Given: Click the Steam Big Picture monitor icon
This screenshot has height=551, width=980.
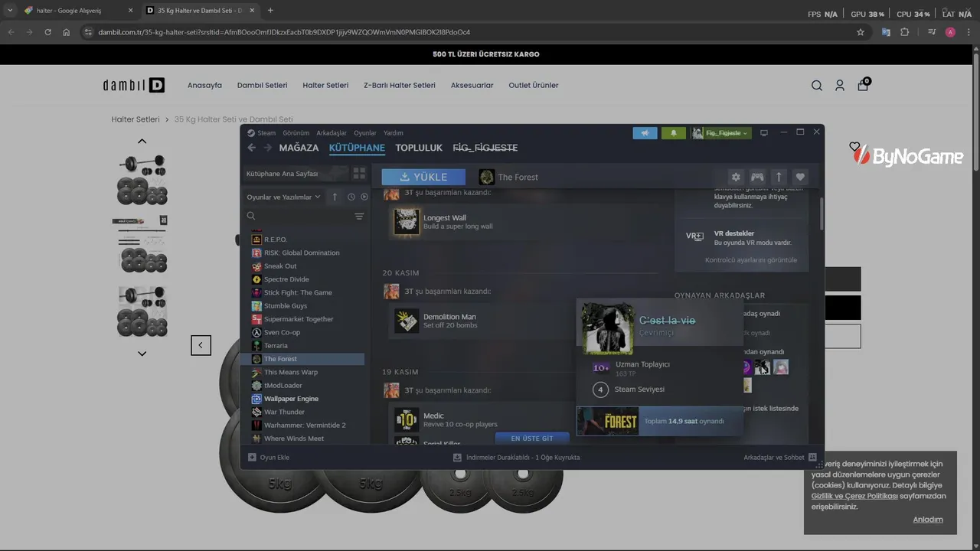Looking at the screenshot, I should pos(763,133).
